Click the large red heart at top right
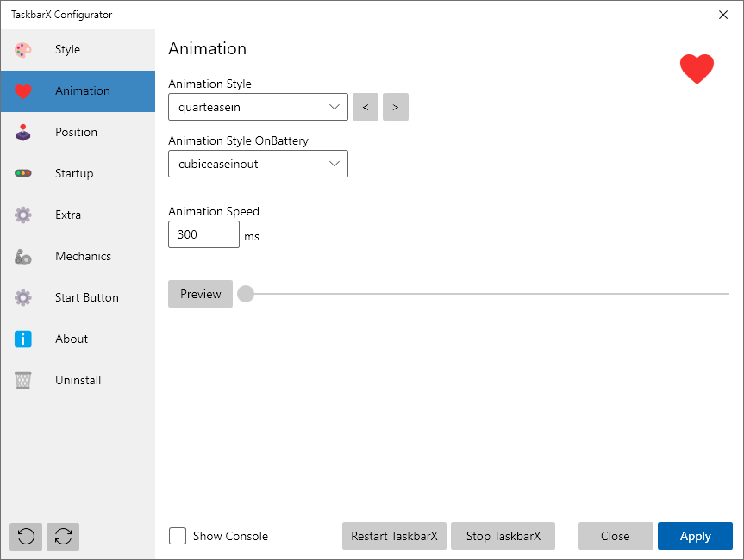Screen dimensions: 744x560 [697, 68]
